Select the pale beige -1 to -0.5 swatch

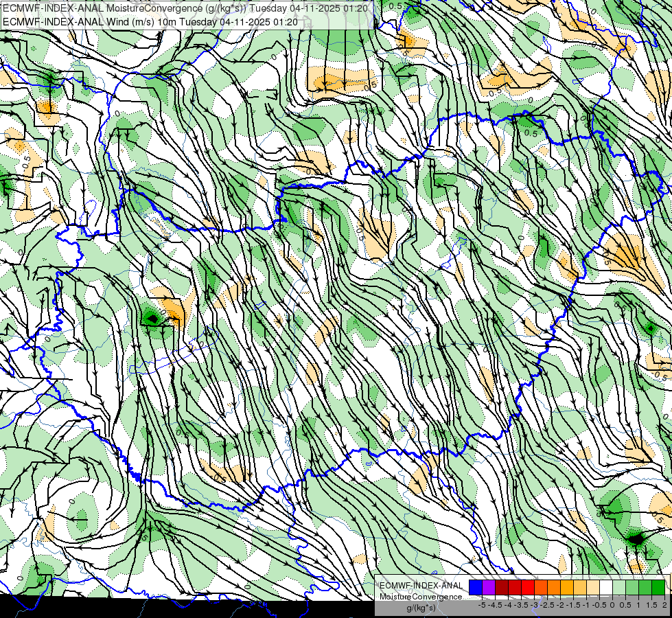click(593, 588)
